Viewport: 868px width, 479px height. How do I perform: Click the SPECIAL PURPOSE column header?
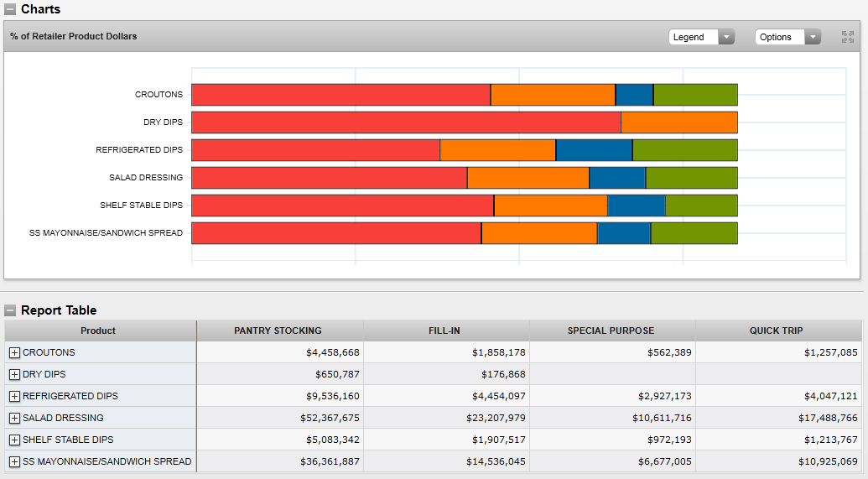point(611,331)
